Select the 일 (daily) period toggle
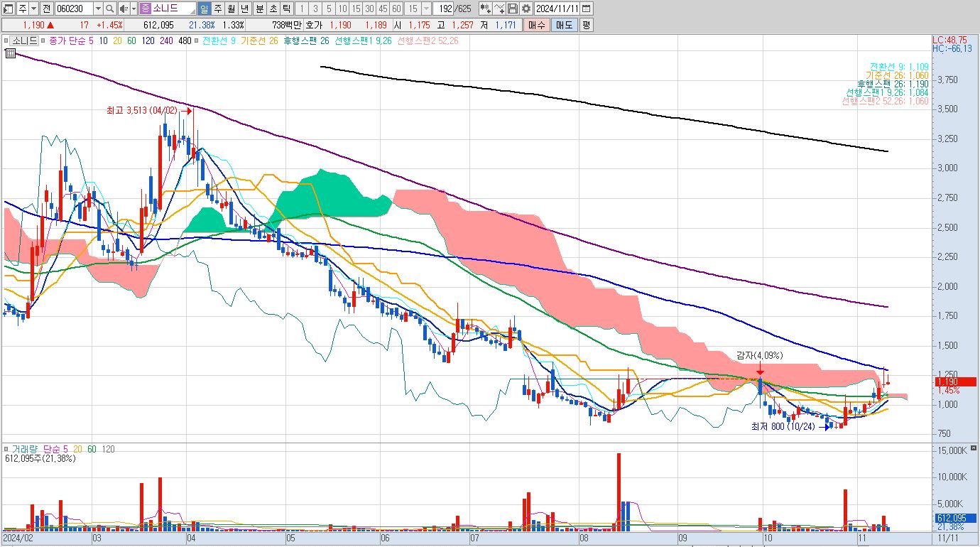 pyautogui.click(x=205, y=9)
